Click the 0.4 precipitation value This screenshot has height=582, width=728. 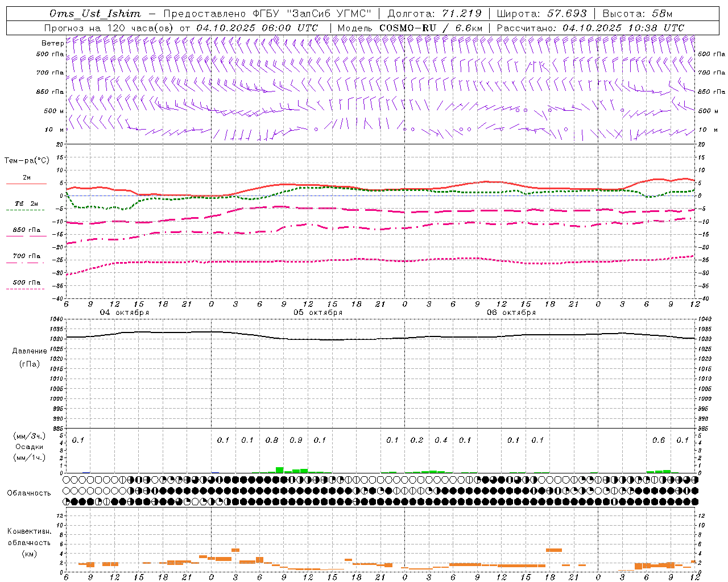click(441, 440)
